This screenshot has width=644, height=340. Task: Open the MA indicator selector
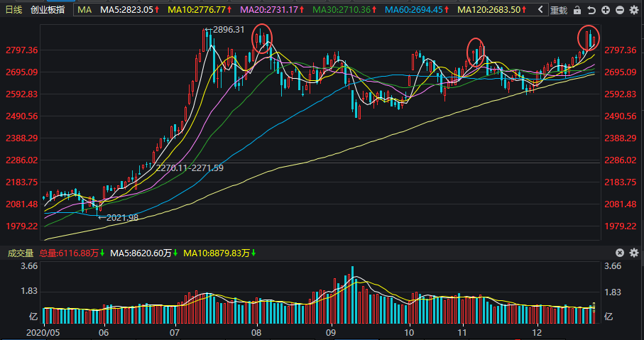tap(84, 9)
